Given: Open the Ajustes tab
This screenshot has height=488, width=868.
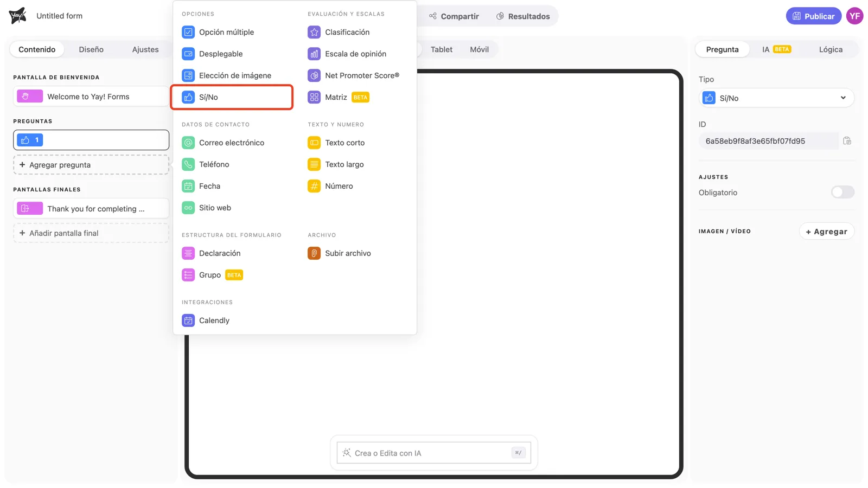Looking at the screenshot, I should [x=145, y=49].
